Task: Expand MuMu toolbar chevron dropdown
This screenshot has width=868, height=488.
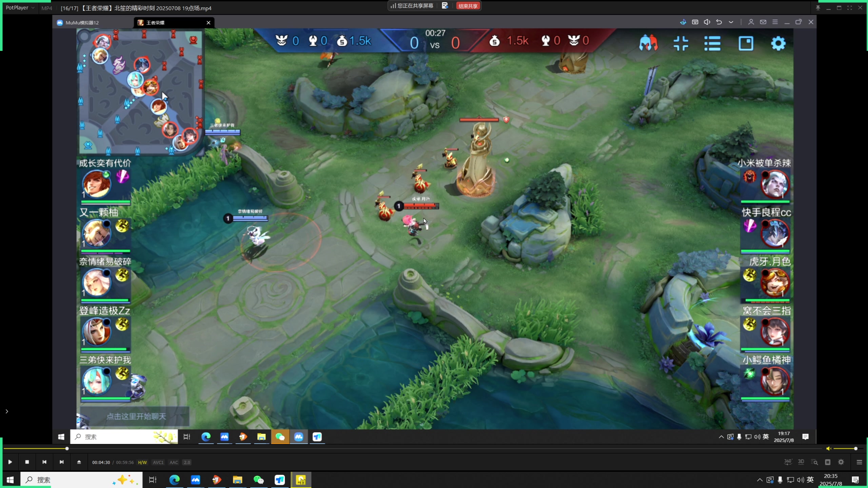Action: [x=731, y=22]
